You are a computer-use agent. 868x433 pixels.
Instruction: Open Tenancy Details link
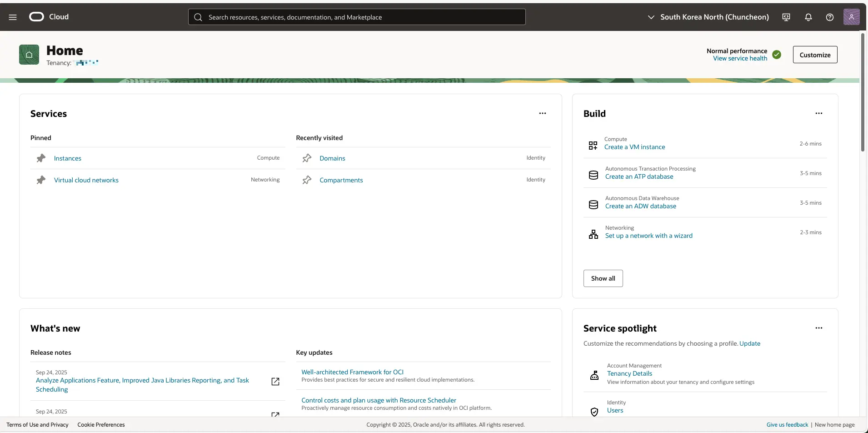point(629,373)
